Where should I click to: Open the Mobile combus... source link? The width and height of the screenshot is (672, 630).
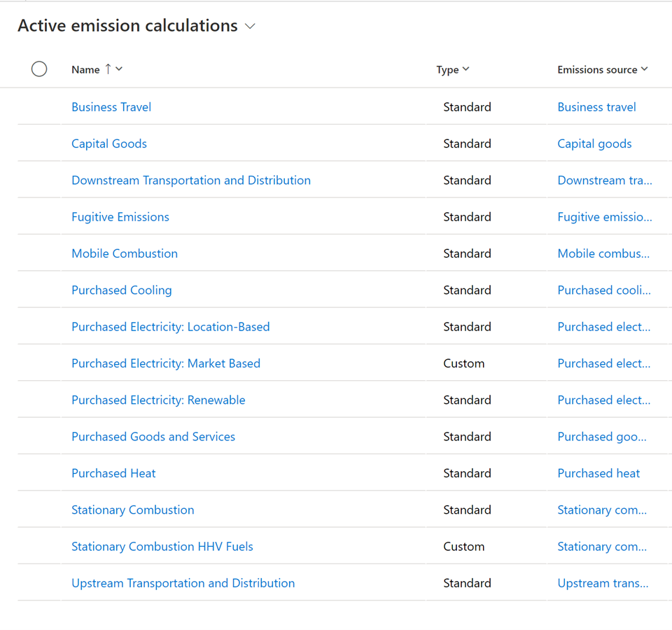coord(603,253)
